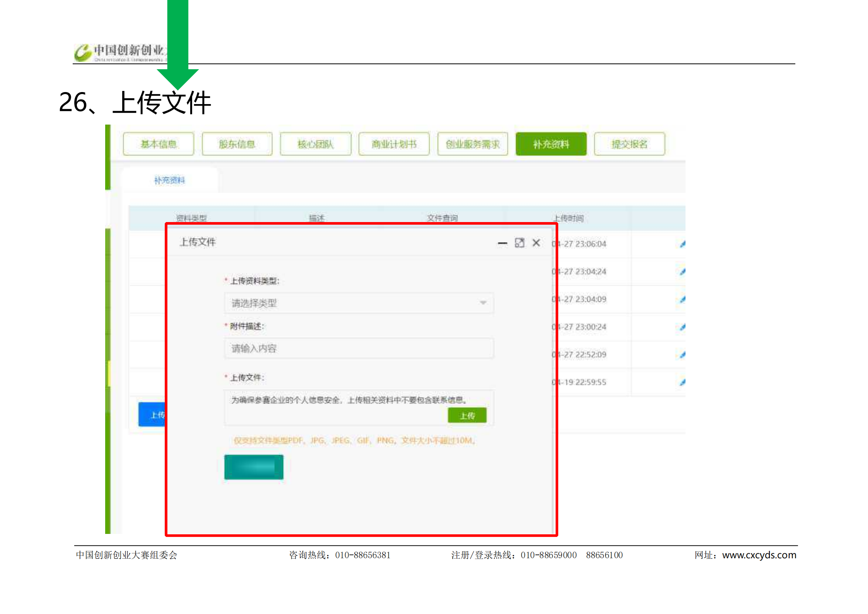Minimize the 上传文件 dialog
This screenshot has height=614, width=868.
click(502, 243)
